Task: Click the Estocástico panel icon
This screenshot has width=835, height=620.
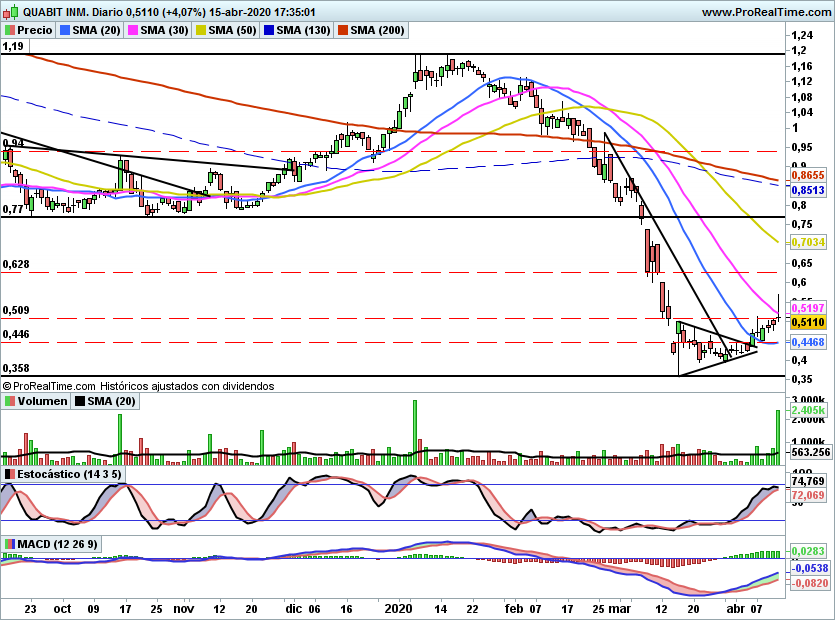Action: click(x=10, y=474)
